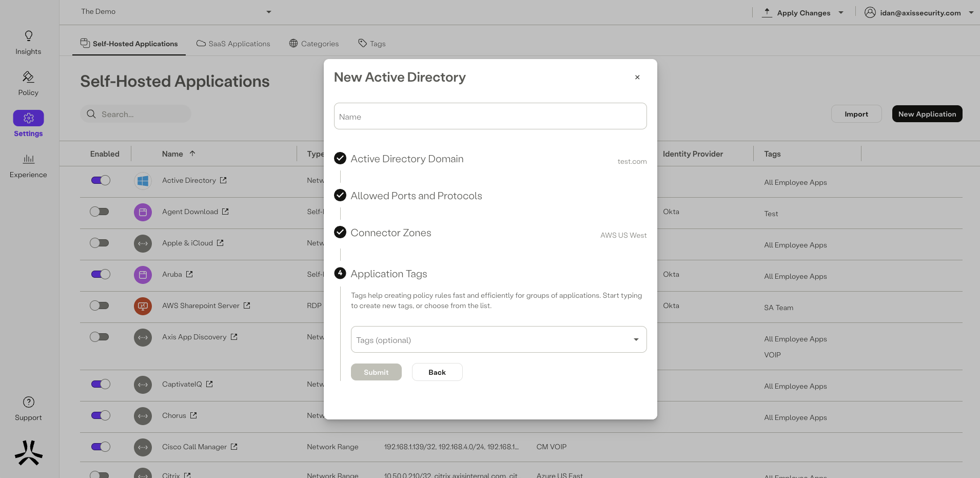This screenshot has height=478, width=980.
Task: Click the Search applications field
Action: tap(135, 114)
